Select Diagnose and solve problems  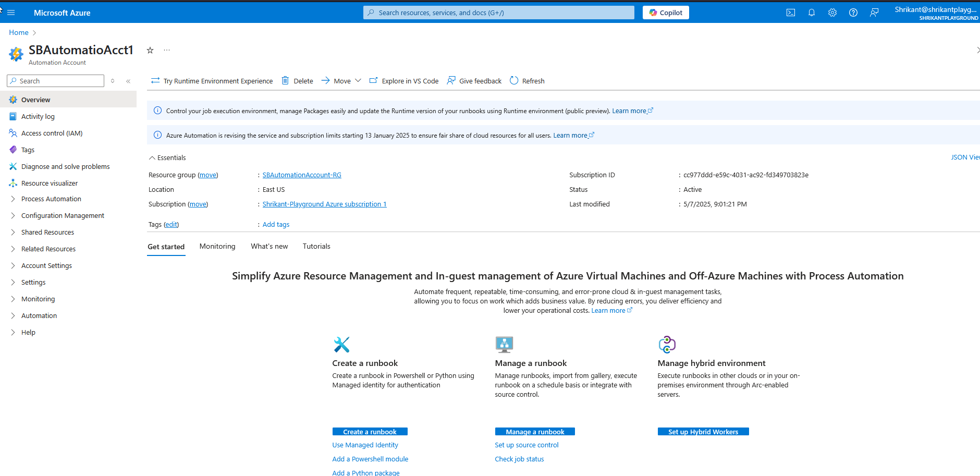point(65,166)
